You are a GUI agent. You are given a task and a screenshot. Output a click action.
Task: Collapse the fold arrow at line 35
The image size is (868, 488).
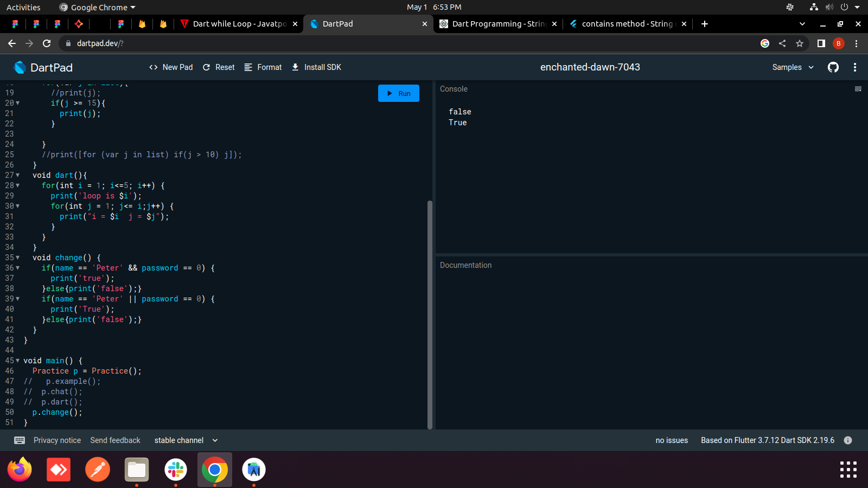point(18,258)
